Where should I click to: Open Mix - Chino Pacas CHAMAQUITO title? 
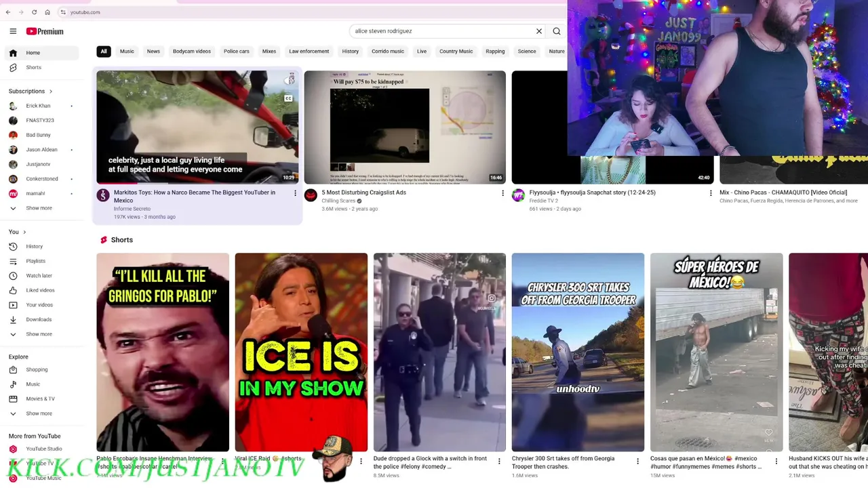tap(783, 192)
